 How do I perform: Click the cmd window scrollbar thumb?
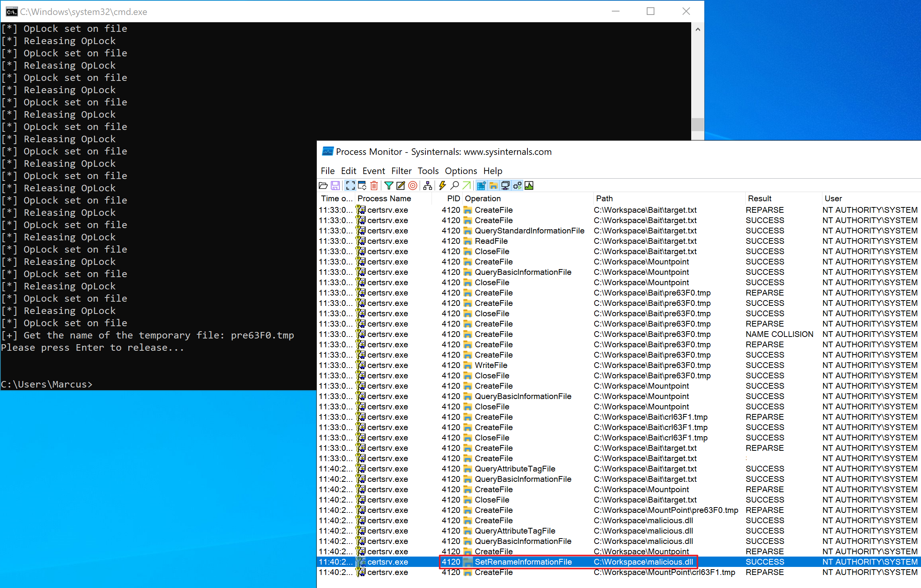(x=698, y=125)
